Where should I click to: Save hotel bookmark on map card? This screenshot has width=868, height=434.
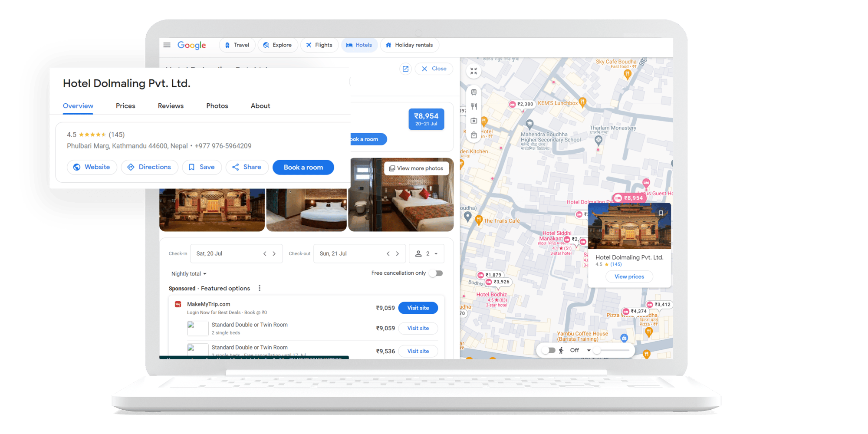(x=661, y=213)
